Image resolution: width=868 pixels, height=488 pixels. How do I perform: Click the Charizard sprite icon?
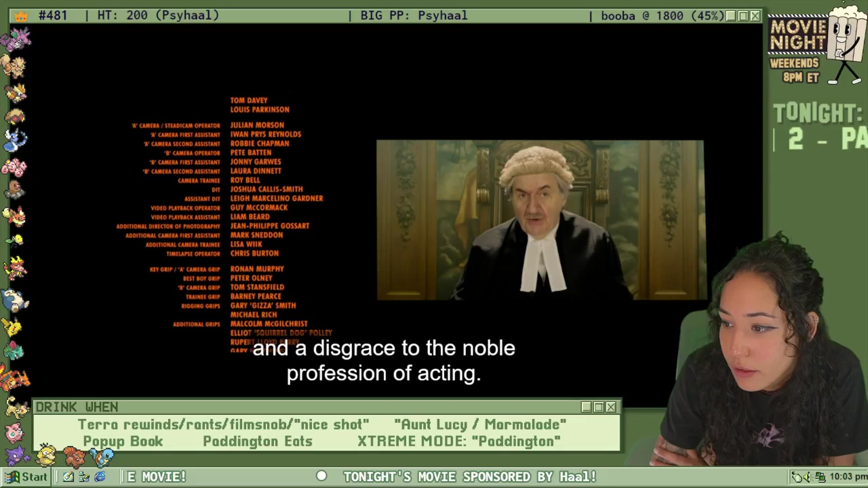[x=14, y=377]
